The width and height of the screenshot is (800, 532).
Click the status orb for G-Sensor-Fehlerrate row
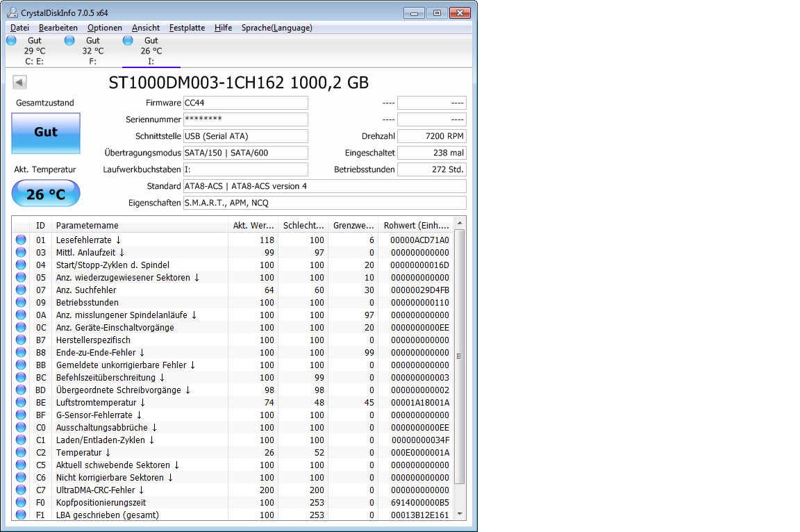(x=21, y=415)
